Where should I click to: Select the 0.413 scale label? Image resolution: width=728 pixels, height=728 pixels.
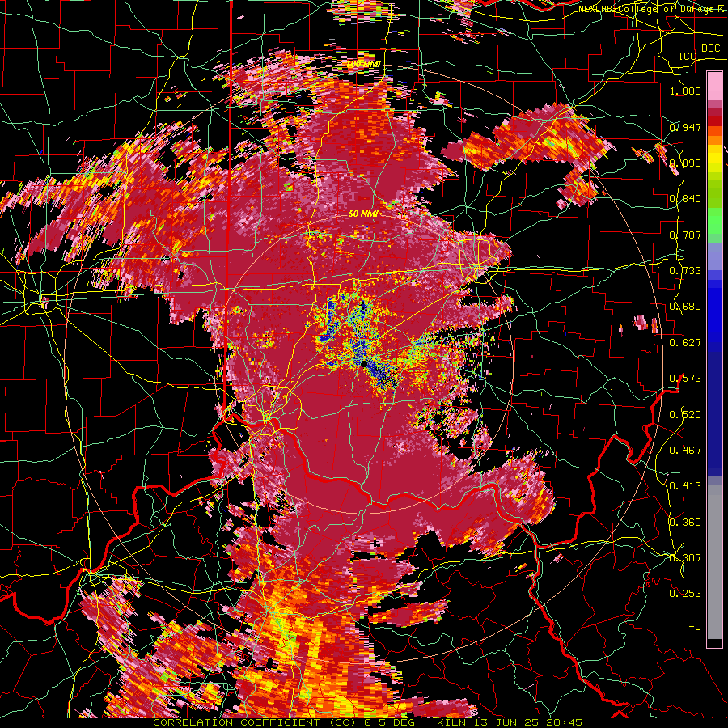(685, 486)
